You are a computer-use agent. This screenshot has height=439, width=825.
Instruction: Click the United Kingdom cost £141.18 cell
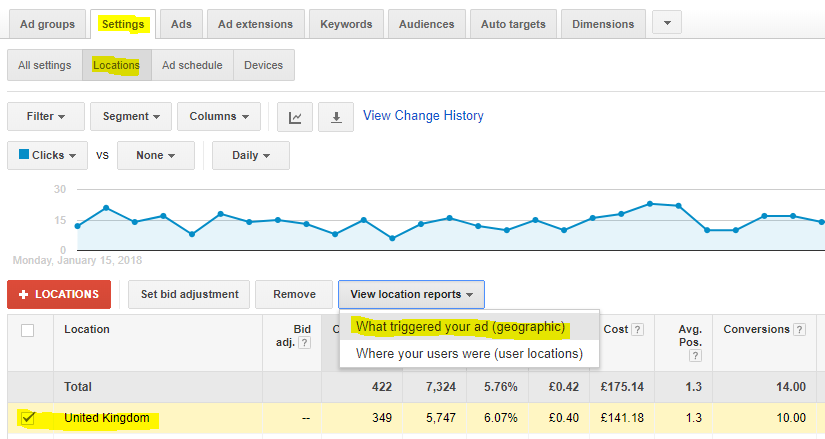[622, 418]
